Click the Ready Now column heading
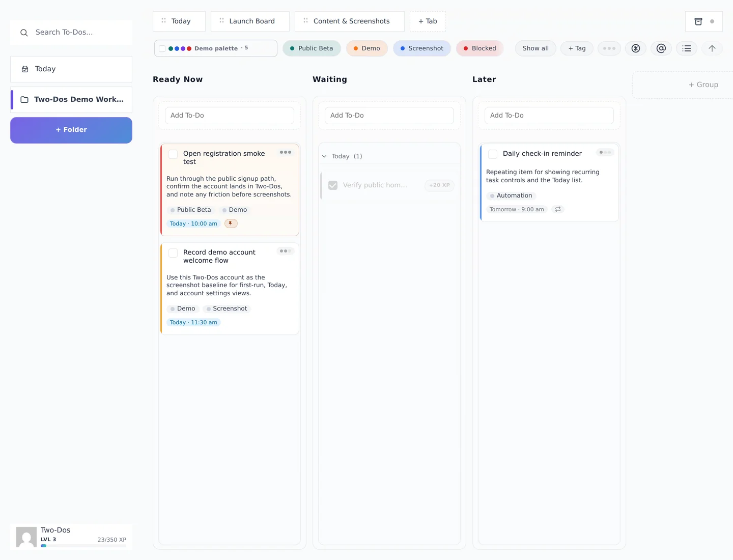733x560 pixels. tap(178, 79)
